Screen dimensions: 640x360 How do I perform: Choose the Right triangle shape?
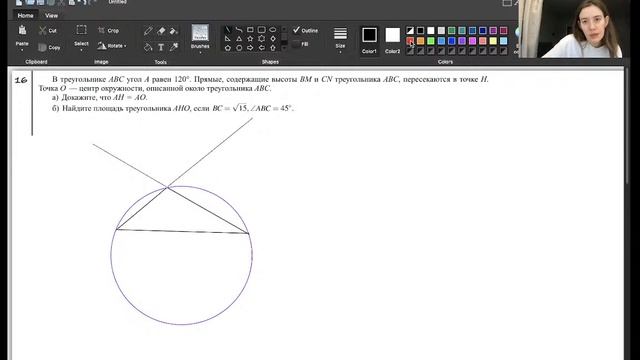tap(228, 39)
